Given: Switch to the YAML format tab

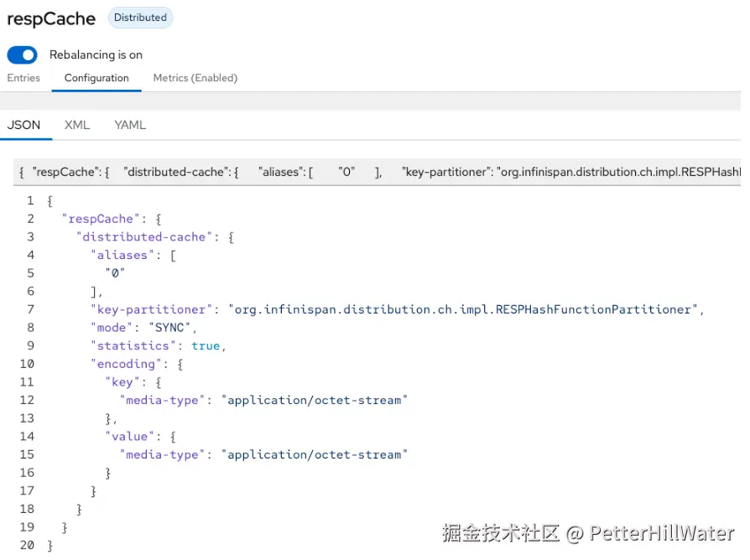Looking at the screenshot, I should 130,125.
